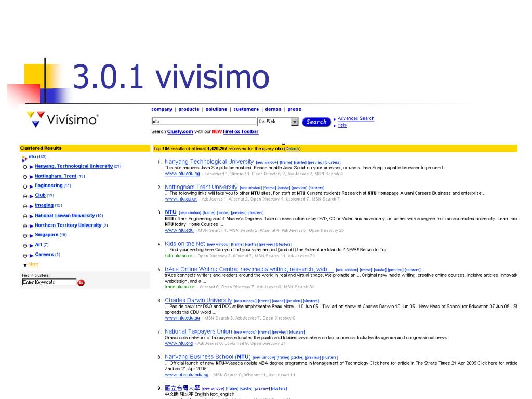Expand the Club cluster node

(x=25, y=196)
